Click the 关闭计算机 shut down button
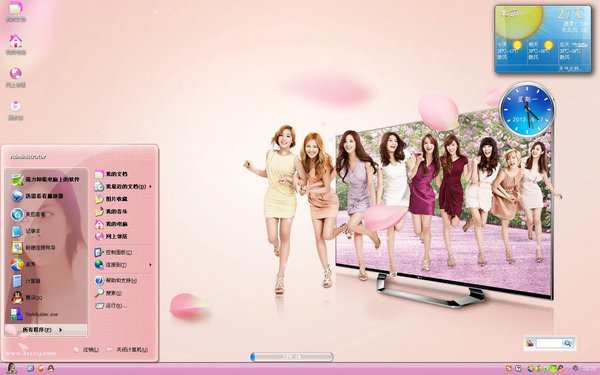Screen dimensions: 600x375 [x=127, y=349]
